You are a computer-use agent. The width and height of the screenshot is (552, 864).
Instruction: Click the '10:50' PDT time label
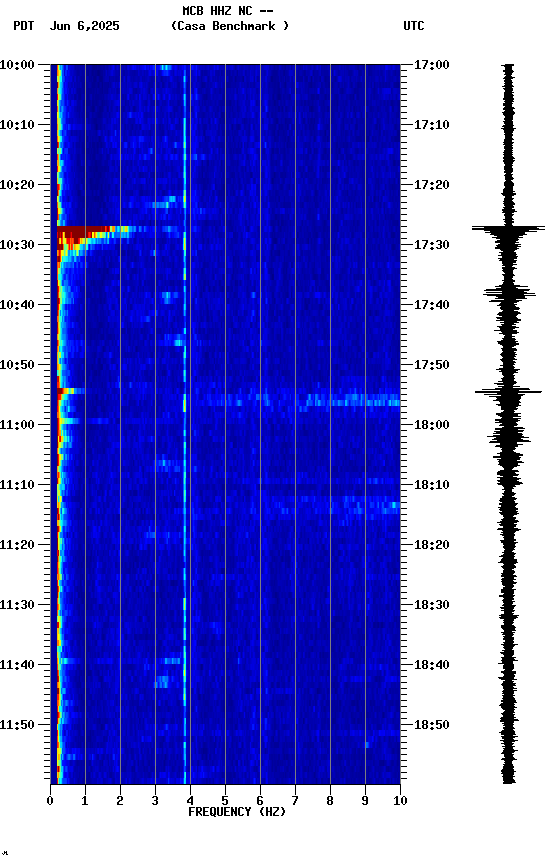[17, 365]
